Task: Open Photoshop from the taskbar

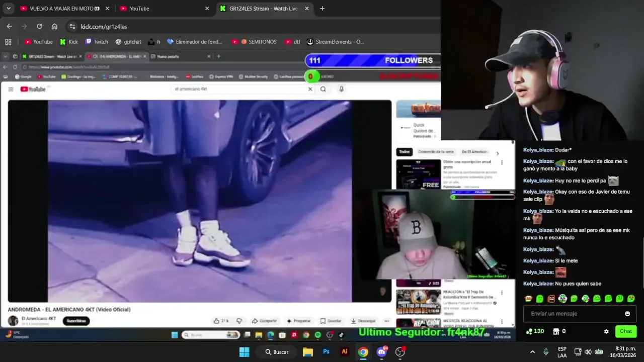Action: (x=326, y=352)
